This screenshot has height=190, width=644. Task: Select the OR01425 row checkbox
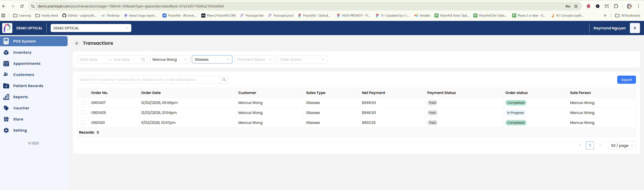click(x=83, y=113)
